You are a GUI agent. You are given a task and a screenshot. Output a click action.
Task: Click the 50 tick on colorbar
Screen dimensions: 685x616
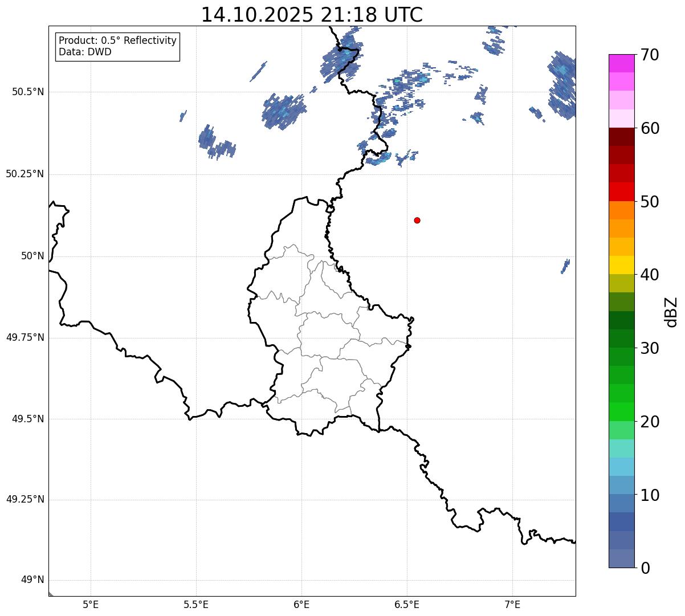coord(650,202)
